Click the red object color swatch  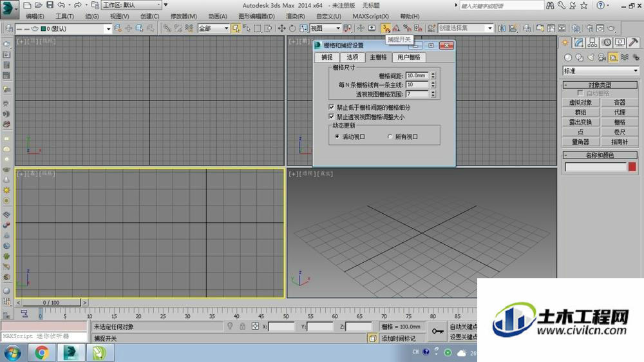point(632,166)
